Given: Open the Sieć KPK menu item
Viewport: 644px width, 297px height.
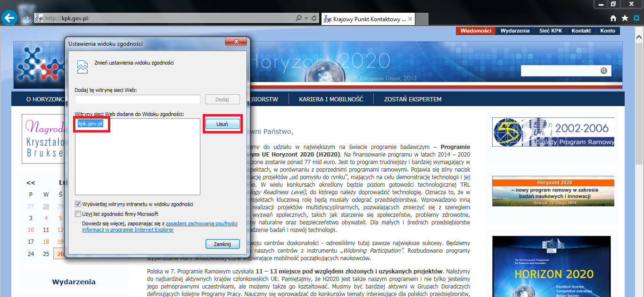Looking at the screenshot, I should pyautogui.click(x=551, y=31).
